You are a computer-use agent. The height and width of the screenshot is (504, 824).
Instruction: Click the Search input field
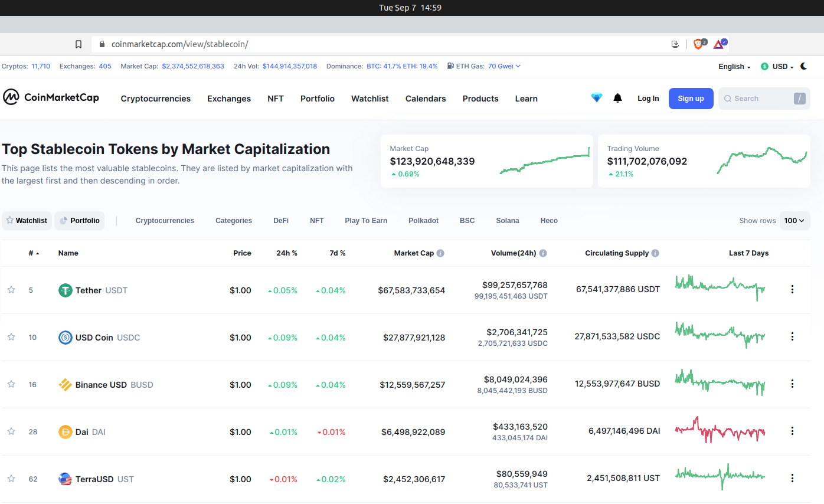[764, 99]
